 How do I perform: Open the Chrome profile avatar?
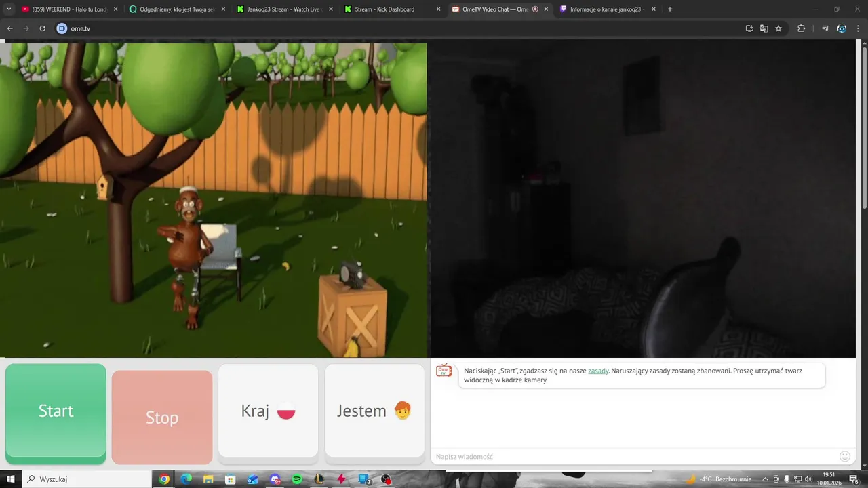842,28
